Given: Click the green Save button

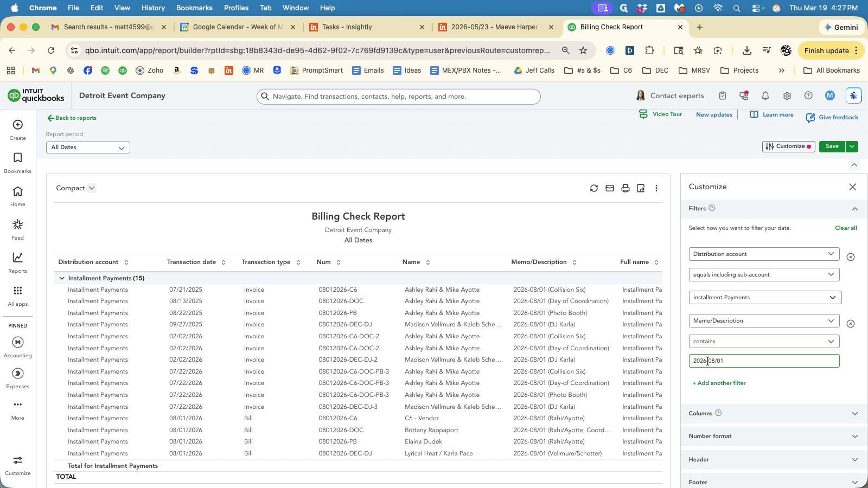Looking at the screenshot, I should click(832, 146).
